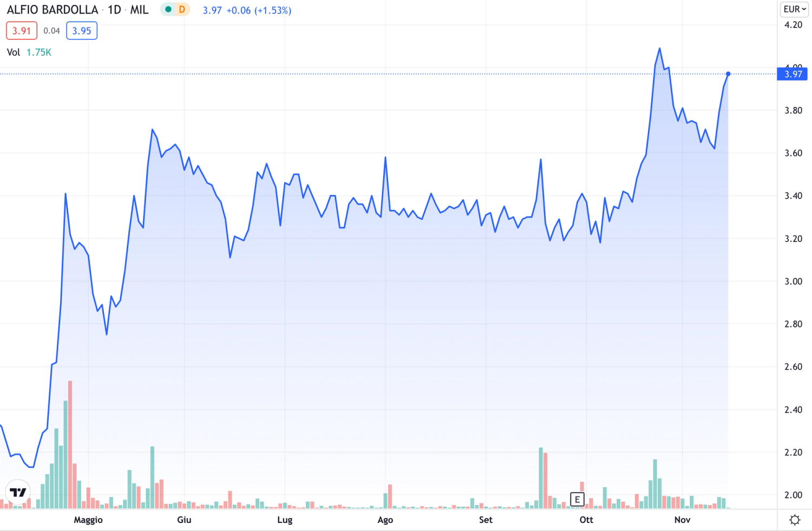The width and height of the screenshot is (812, 531).
Task: Click the 0.04 spread value
Action: click(x=51, y=31)
